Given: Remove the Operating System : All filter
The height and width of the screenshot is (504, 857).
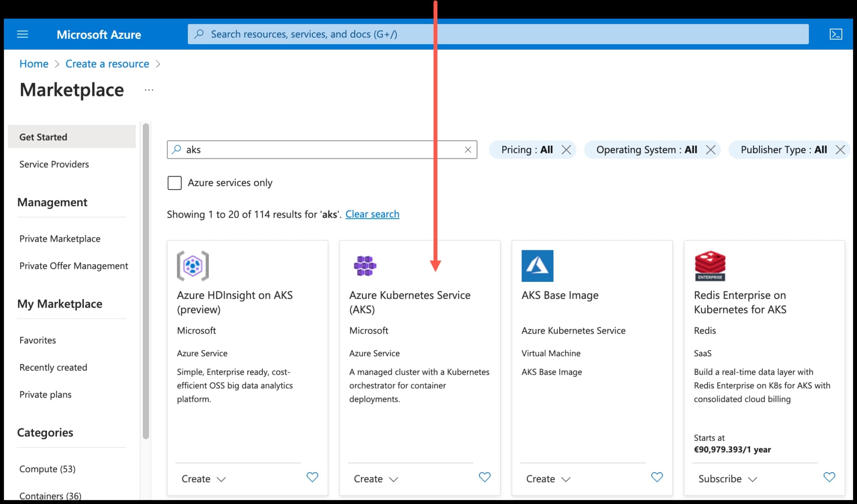Looking at the screenshot, I should [711, 150].
